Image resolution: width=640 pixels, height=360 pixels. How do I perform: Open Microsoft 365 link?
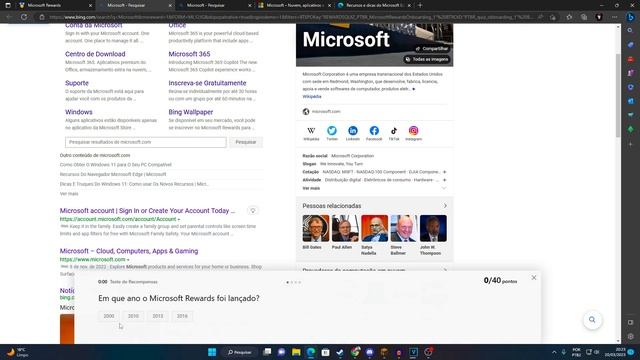(x=189, y=54)
